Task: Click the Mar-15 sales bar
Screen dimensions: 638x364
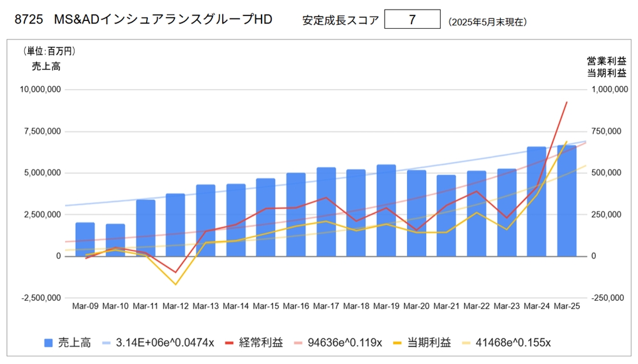Action: pyautogui.click(x=265, y=217)
